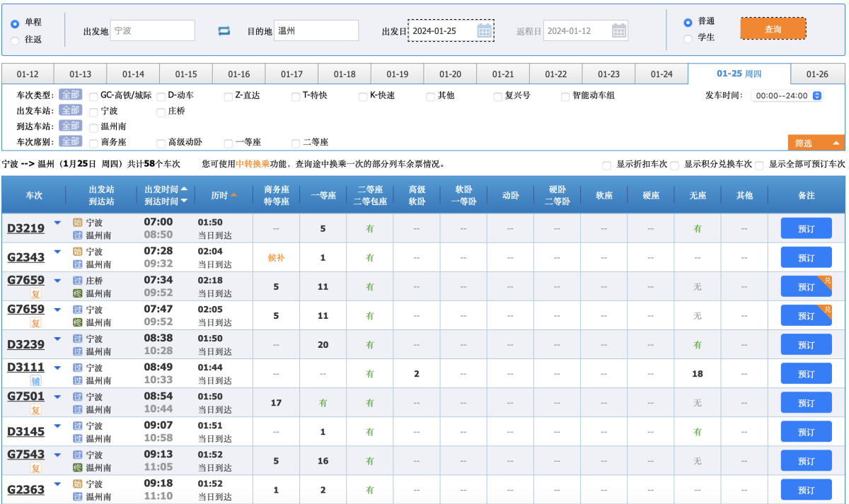
Task: Click the 铺 badge under D3111
Action: pos(36,381)
